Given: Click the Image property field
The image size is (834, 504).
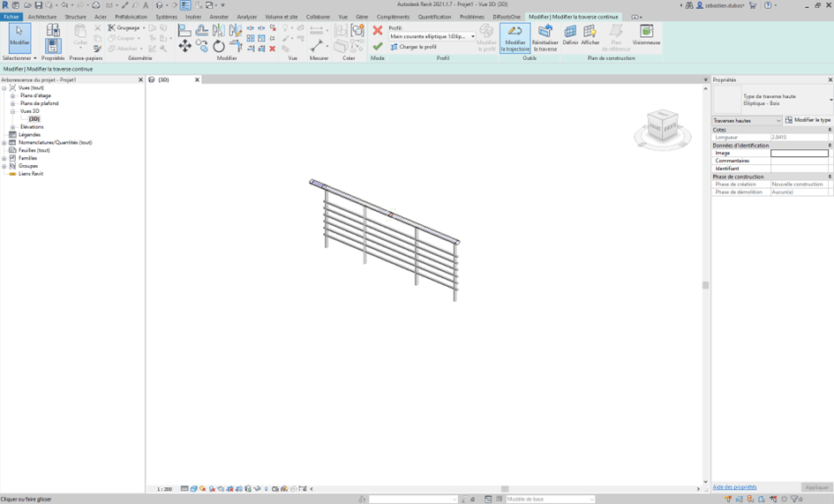Looking at the screenshot, I should (800, 153).
